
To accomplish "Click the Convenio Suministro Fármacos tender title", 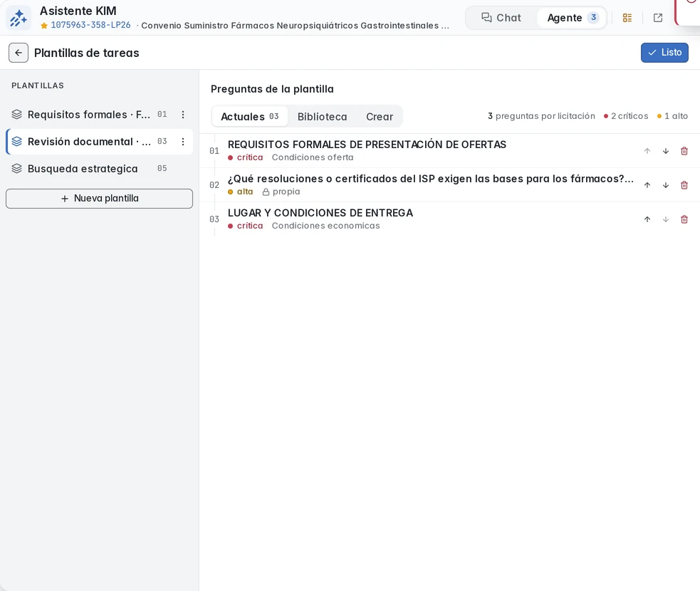I will [295, 26].
